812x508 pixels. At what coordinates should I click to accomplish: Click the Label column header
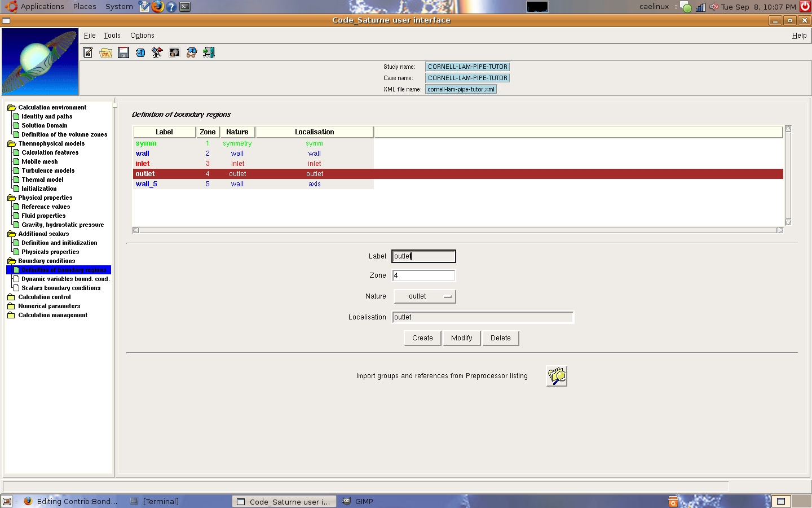click(x=164, y=132)
